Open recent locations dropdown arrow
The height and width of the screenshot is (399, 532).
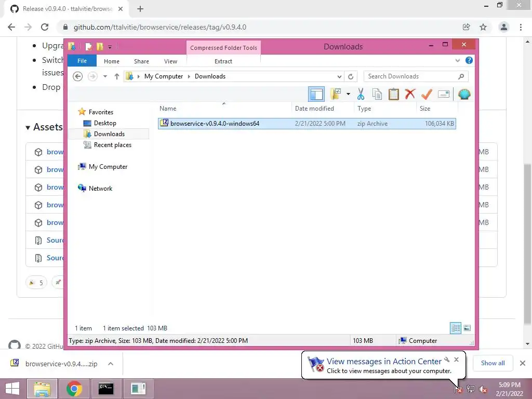[105, 76]
